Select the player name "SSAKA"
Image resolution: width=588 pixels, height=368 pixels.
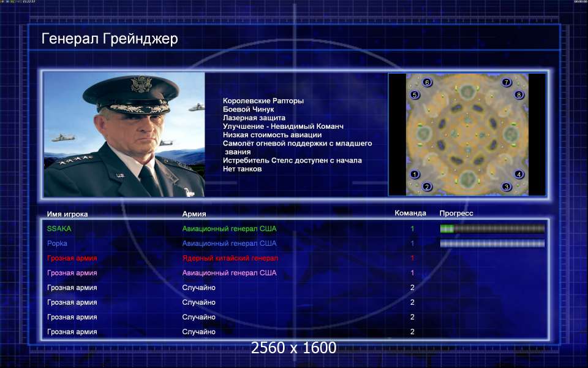pyautogui.click(x=59, y=229)
